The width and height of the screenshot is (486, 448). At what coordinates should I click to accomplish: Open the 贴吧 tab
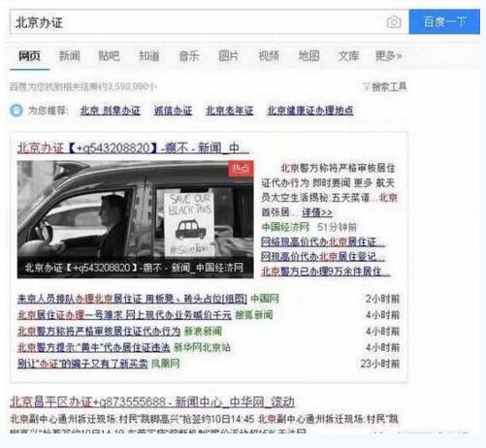click(x=109, y=56)
